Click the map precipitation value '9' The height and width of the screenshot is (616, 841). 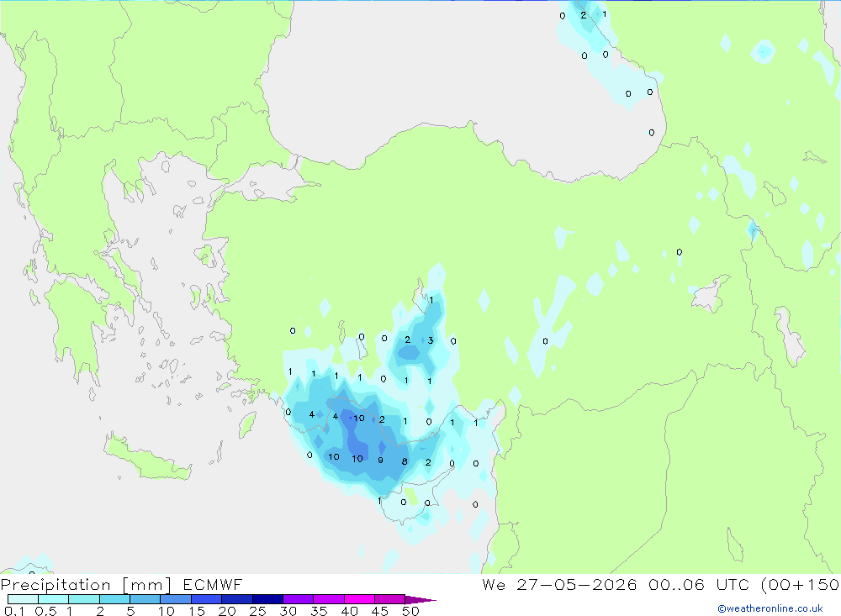(x=380, y=460)
